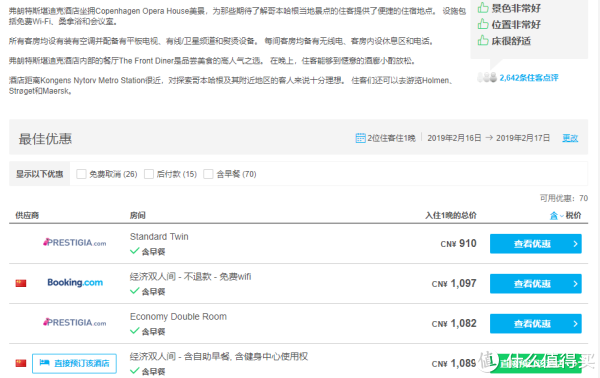The width and height of the screenshot is (600, 378).
Task: Click the 2位住客住1晚 guest summary
Action: (391, 138)
